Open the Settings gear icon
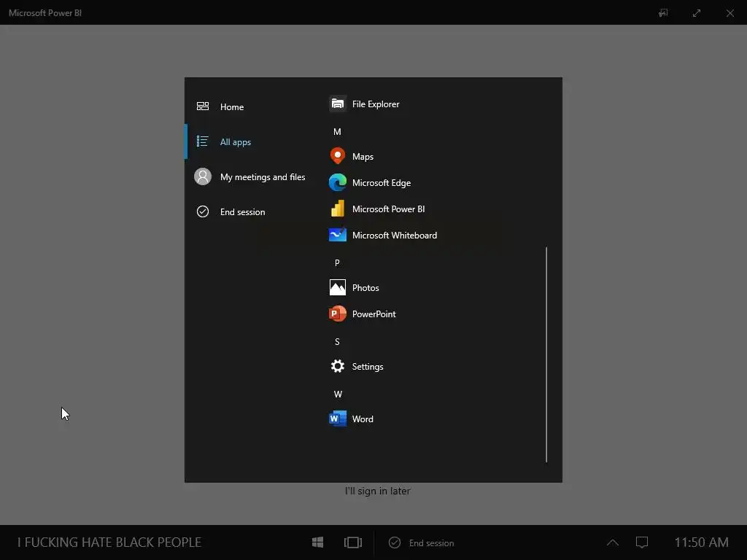Screen dimensions: 747x560 (x=337, y=366)
